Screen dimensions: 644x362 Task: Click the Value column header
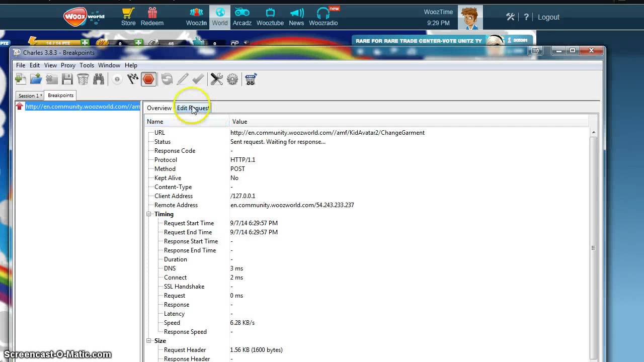pyautogui.click(x=409, y=122)
